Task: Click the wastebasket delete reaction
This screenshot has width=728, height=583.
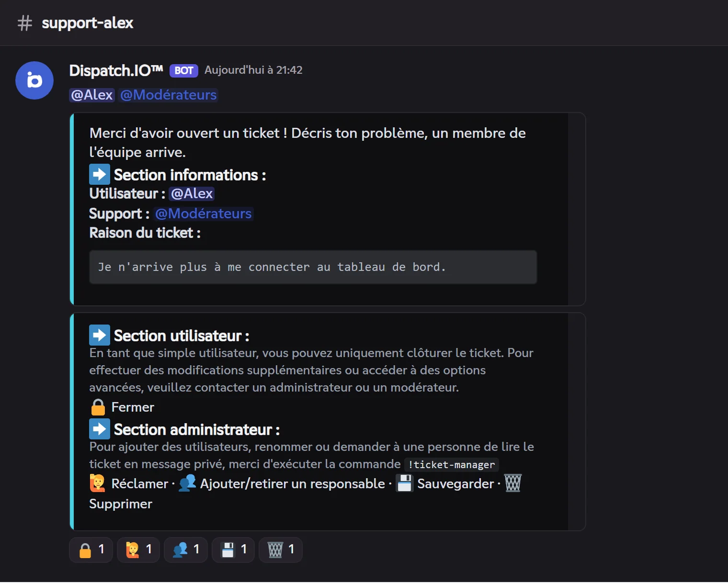Action: [x=281, y=549]
